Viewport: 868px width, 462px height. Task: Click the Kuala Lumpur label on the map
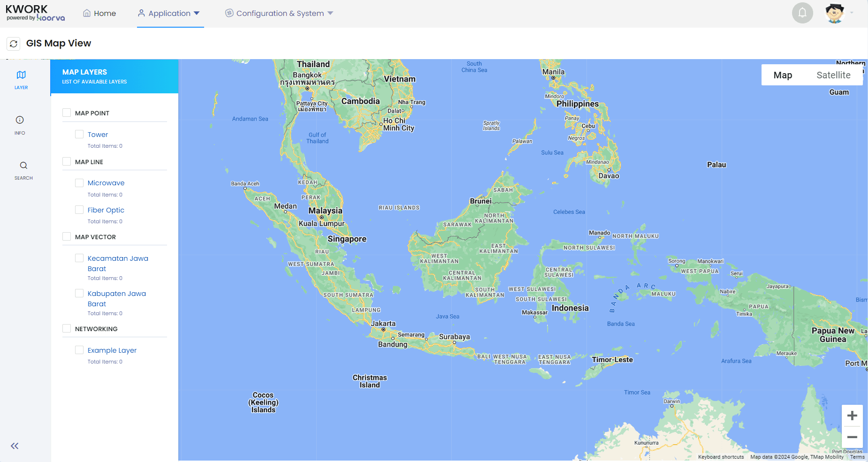pos(322,224)
